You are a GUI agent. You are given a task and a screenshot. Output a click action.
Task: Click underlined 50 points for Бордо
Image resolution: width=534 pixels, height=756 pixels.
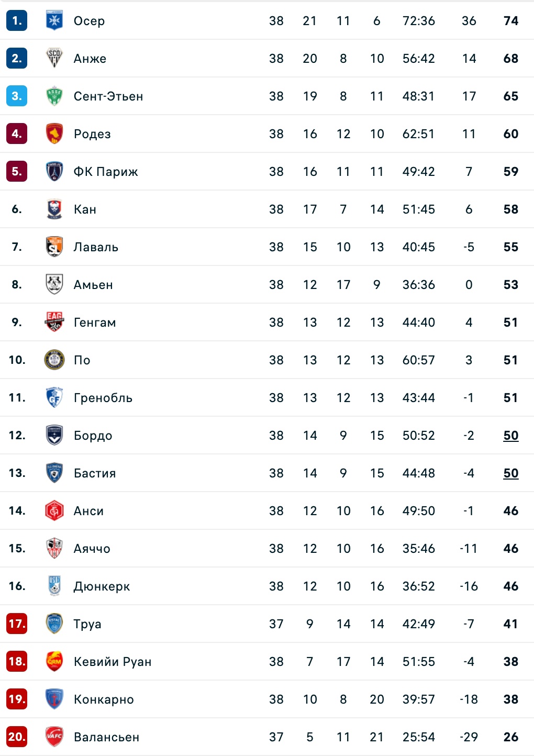click(x=510, y=436)
